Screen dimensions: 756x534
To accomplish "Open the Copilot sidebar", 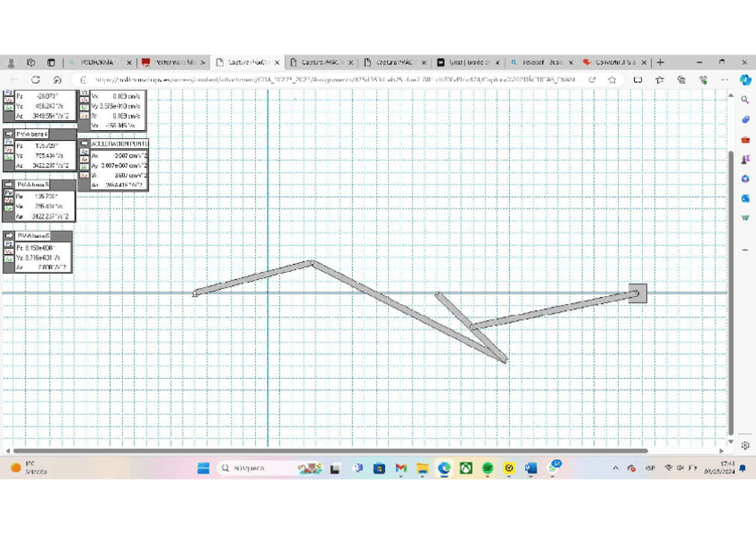I will (x=745, y=80).
